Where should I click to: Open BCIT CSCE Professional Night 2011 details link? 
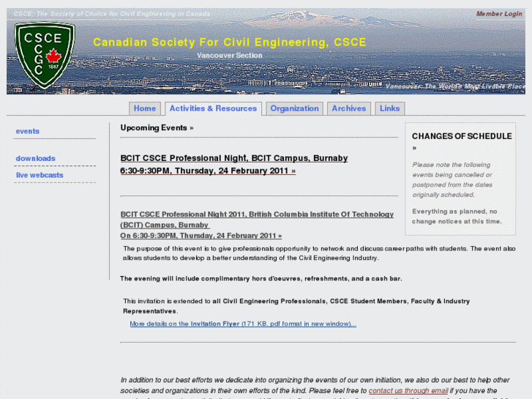pos(257,225)
